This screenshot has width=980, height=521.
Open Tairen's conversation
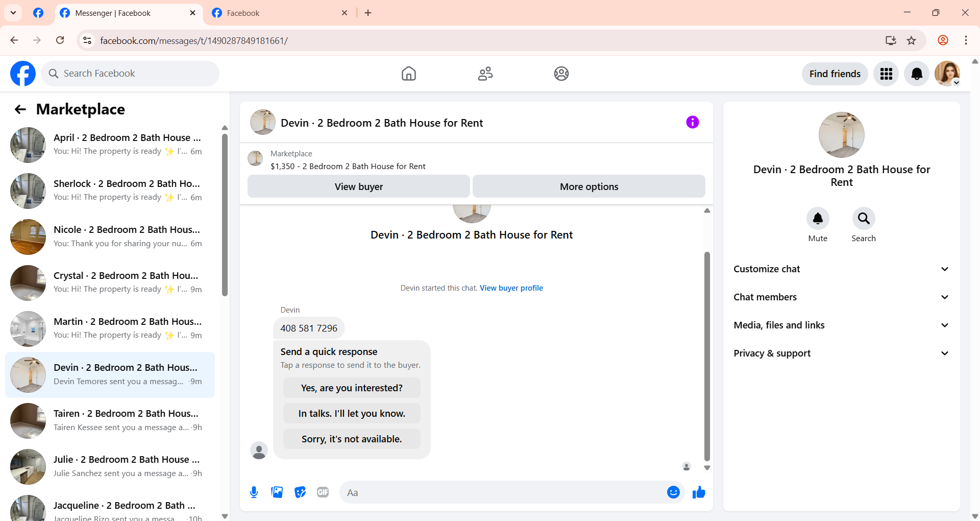[x=110, y=421]
